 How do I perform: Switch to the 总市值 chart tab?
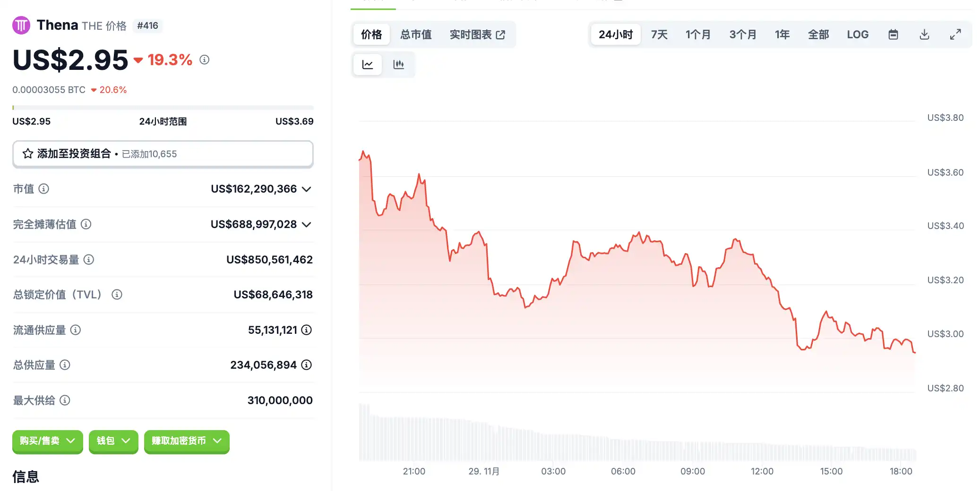[x=416, y=34]
